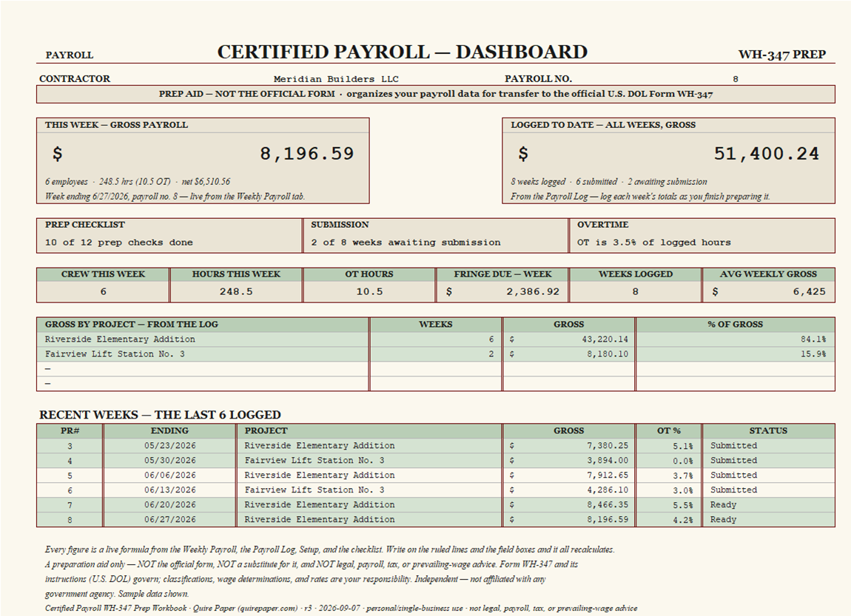Select the CREW THIS WEEK value 6
Screen dimensions: 851x616
[x=103, y=292]
